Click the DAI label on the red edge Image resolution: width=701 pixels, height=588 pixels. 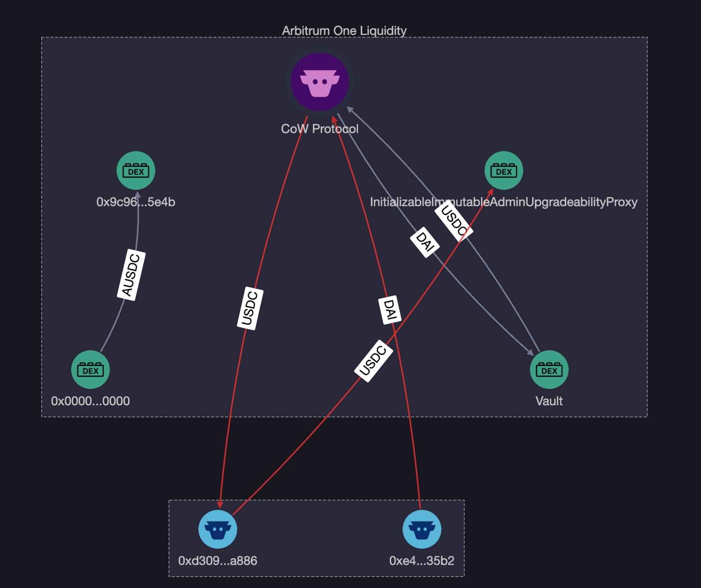tap(389, 310)
